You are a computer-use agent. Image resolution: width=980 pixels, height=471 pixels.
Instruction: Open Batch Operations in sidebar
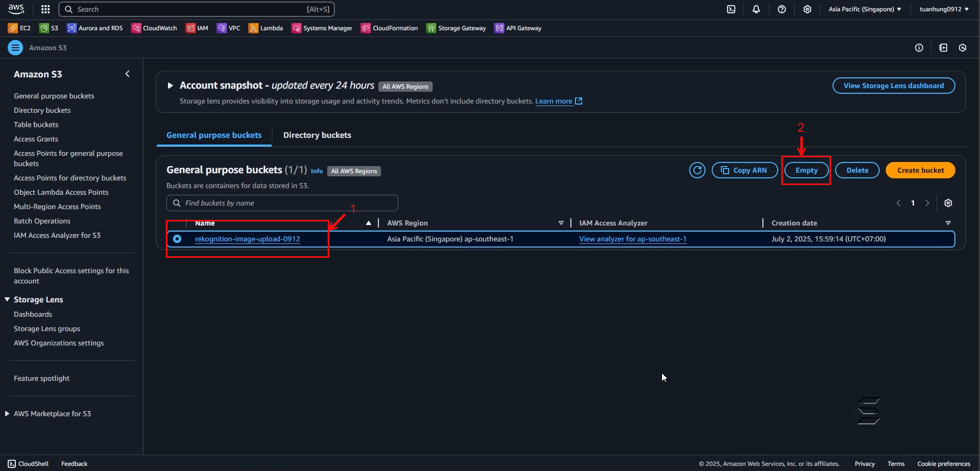(42, 221)
